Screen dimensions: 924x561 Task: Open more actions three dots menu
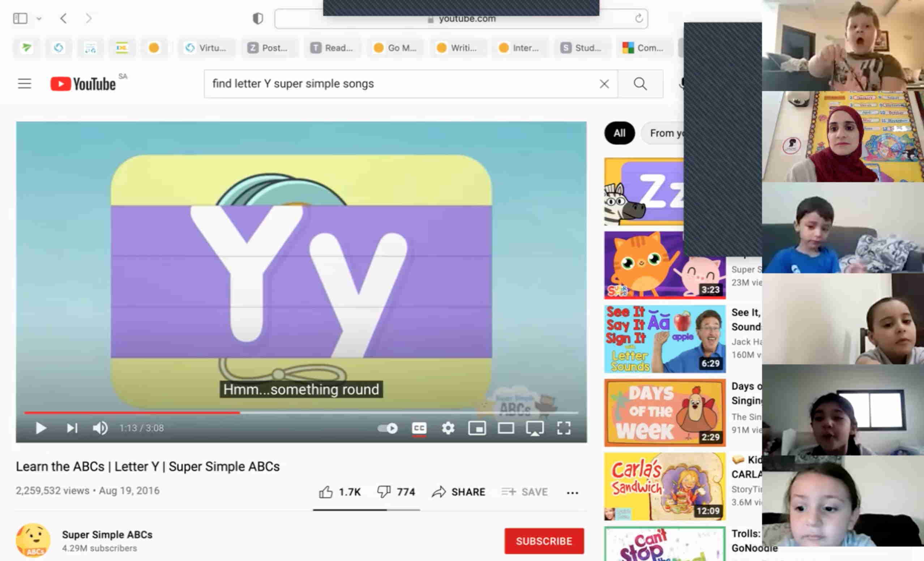572,492
